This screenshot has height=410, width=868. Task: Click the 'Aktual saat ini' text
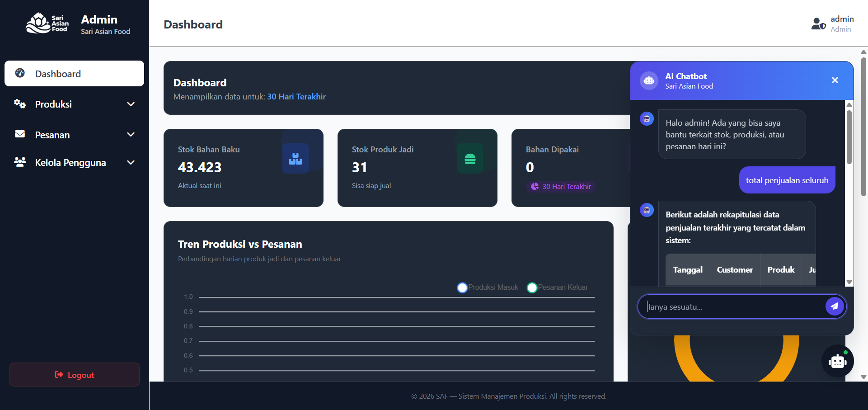click(200, 186)
